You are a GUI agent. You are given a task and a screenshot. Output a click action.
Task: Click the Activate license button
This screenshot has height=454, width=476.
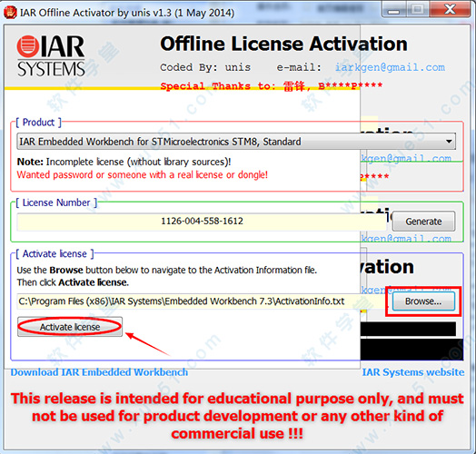[x=70, y=327]
